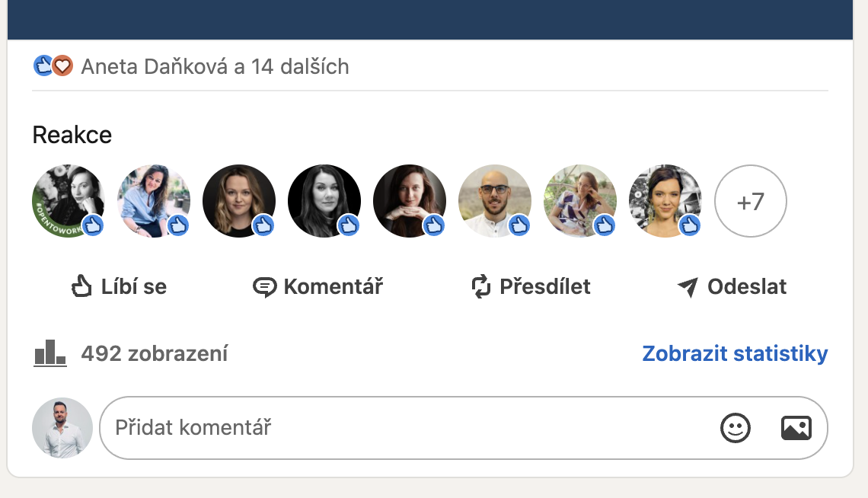Open the emoji picker in the comment box
This screenshot has width=868, height=498.
(x=736, y=428)
